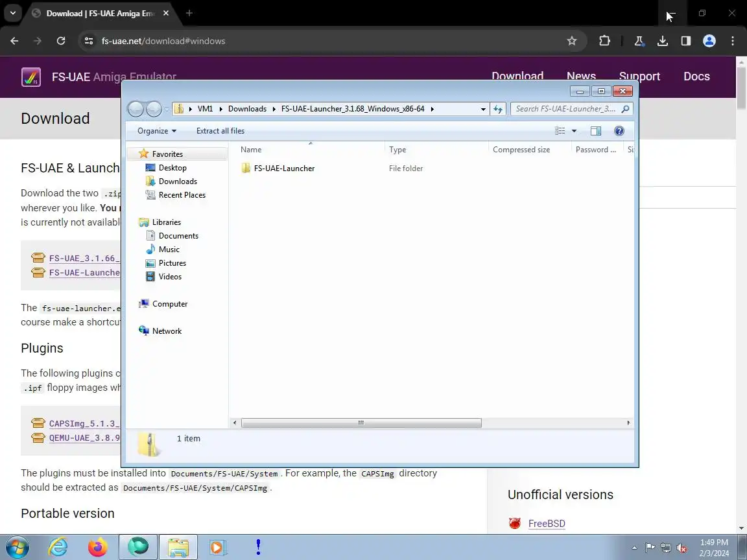The width and height of the screenshot is (747, 560).
Task: Open Chrome Labs flask icon
Action: (639, 41)
